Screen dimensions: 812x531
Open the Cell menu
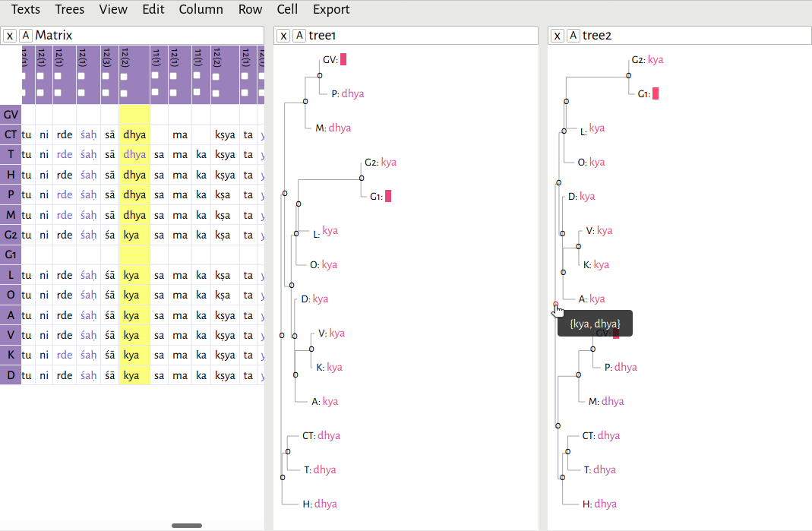click(x=287, y=10)
